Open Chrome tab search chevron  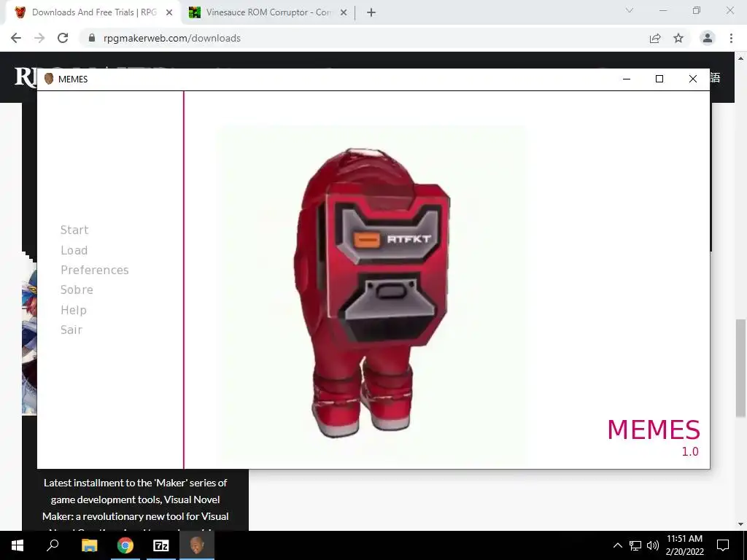tap(630, 10)
